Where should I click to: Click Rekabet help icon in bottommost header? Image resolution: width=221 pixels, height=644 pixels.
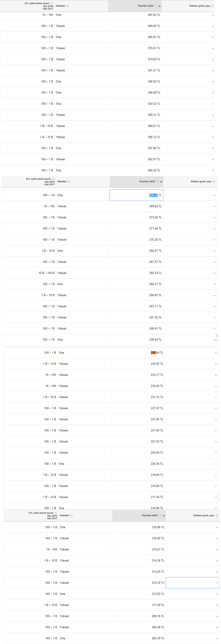coord(71,516)
